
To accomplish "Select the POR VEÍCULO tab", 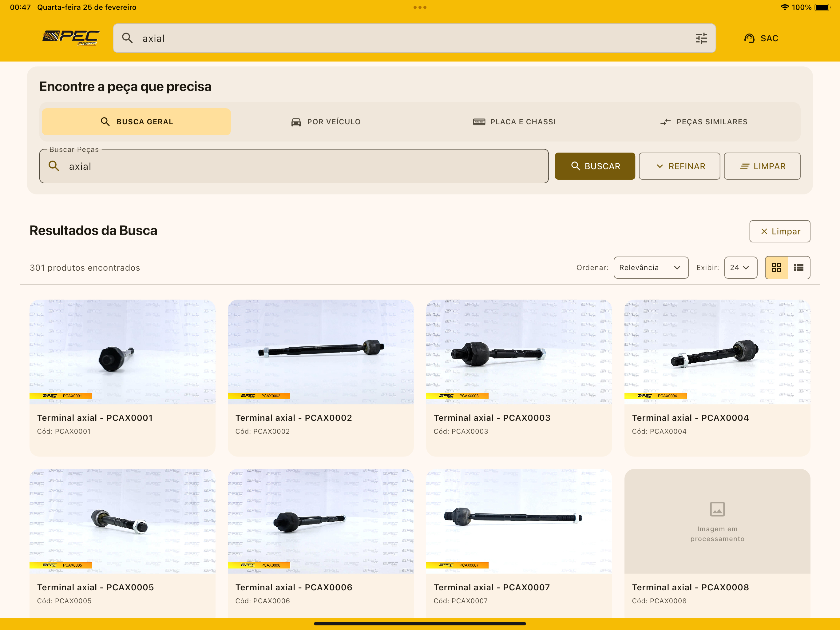I will (x=325, y=122).
